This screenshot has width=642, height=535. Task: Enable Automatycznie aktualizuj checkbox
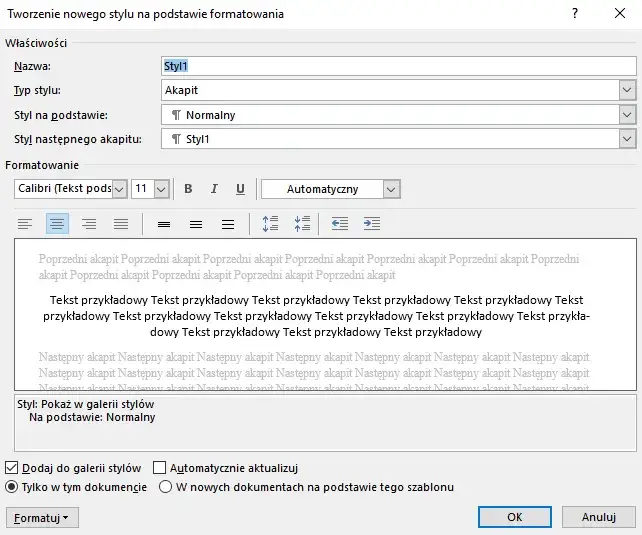[x=160, y=467]
